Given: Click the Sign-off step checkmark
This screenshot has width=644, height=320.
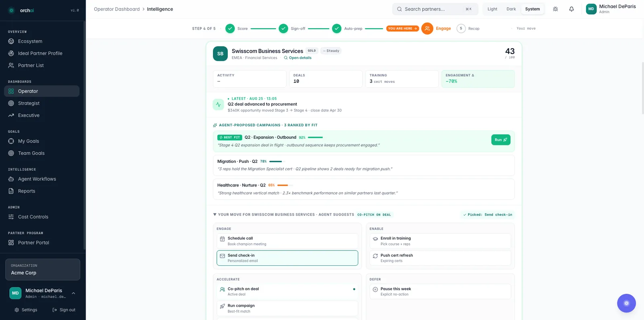Looking at the screenshot, I should (283, 29).
